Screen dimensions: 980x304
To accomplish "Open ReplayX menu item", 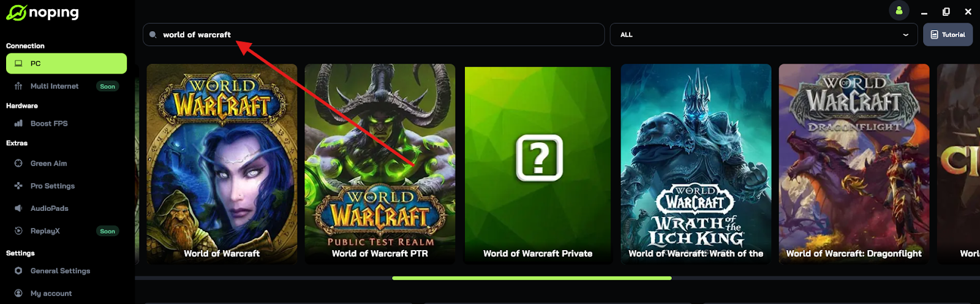I will point(66,231).
